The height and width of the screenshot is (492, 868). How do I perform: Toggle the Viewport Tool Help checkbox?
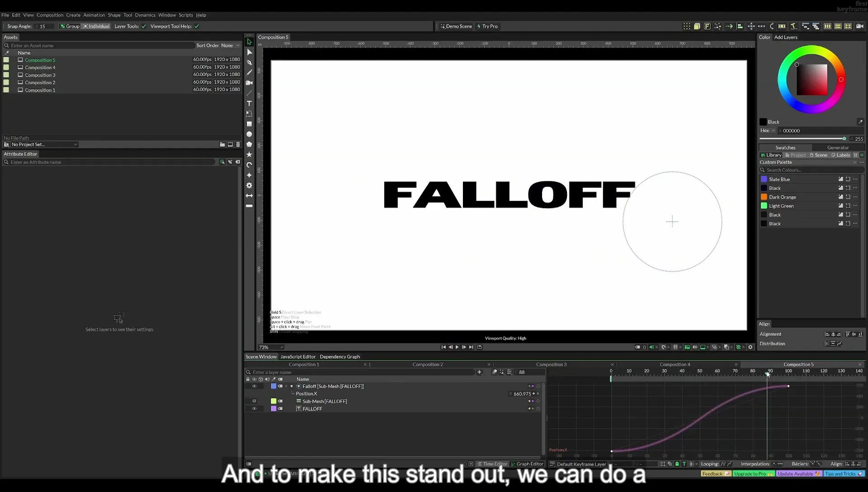(x=197, y=26)
